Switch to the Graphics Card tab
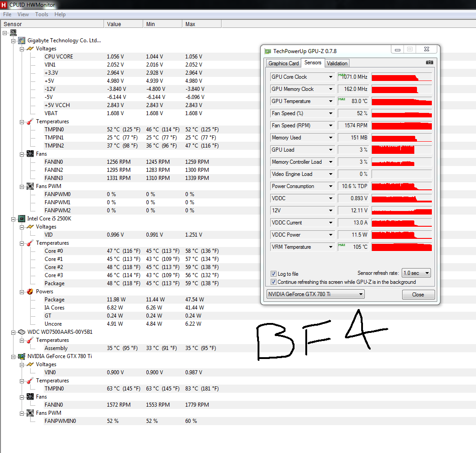Image resolution: width=476 pixels, height=453 pixels. (x=284, y=63)
